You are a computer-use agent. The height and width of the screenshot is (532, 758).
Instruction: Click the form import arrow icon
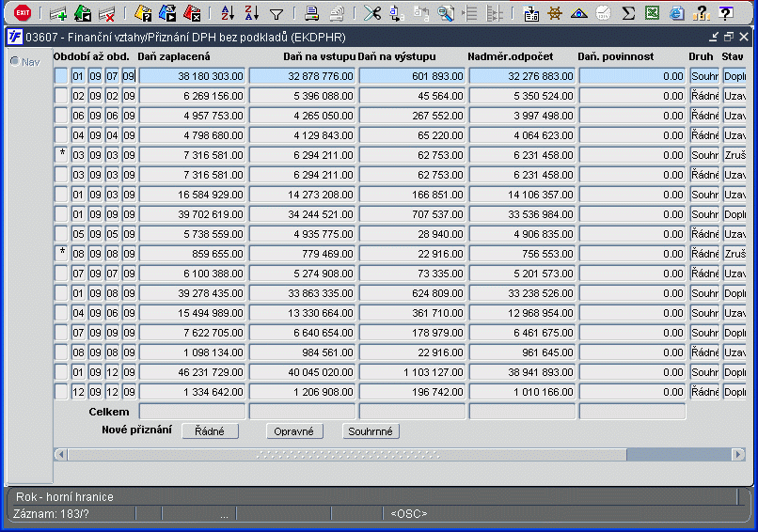(x=530, y=13)
